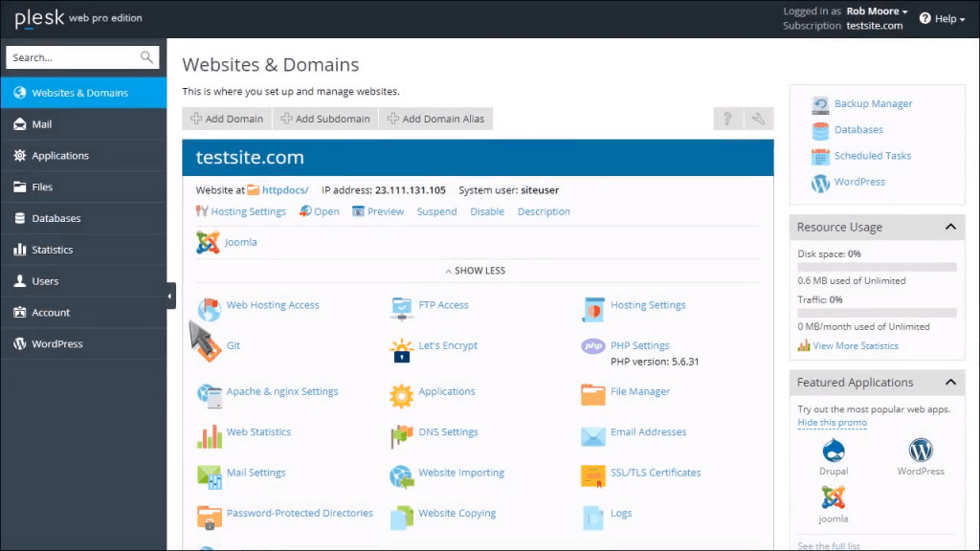
Task: Open the File Manager folder icon
Action: [x=593, y=393]
